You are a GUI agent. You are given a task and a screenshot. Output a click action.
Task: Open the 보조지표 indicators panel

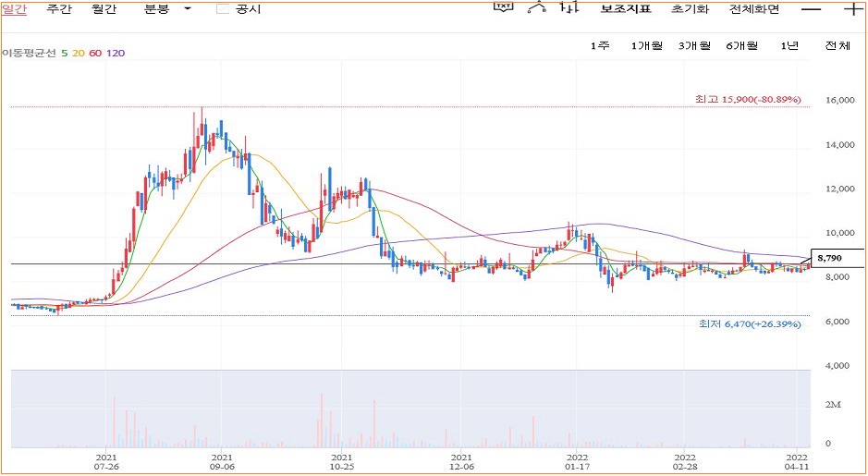[626, 9]
